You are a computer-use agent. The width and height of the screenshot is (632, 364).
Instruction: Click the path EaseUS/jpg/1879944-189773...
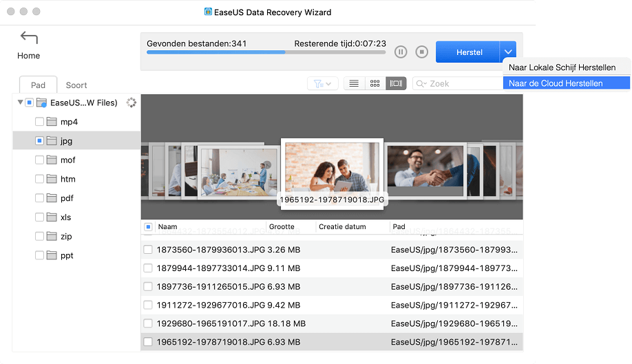[454, 268]
